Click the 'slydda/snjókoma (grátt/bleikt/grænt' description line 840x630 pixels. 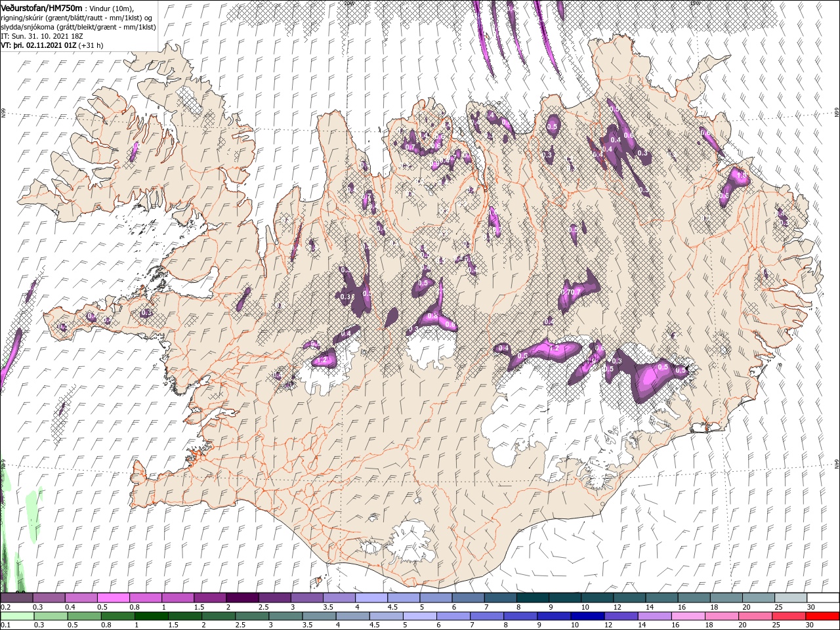pos(78,26)
